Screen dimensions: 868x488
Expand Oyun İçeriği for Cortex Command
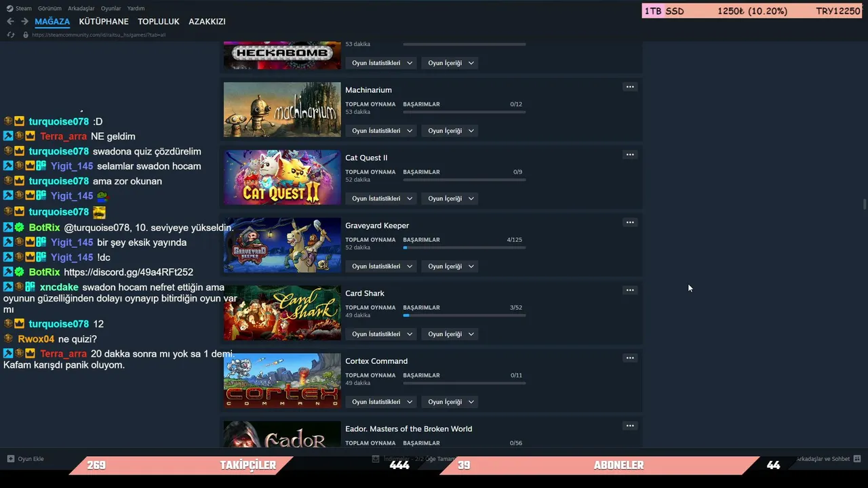(x=450, y=402)
